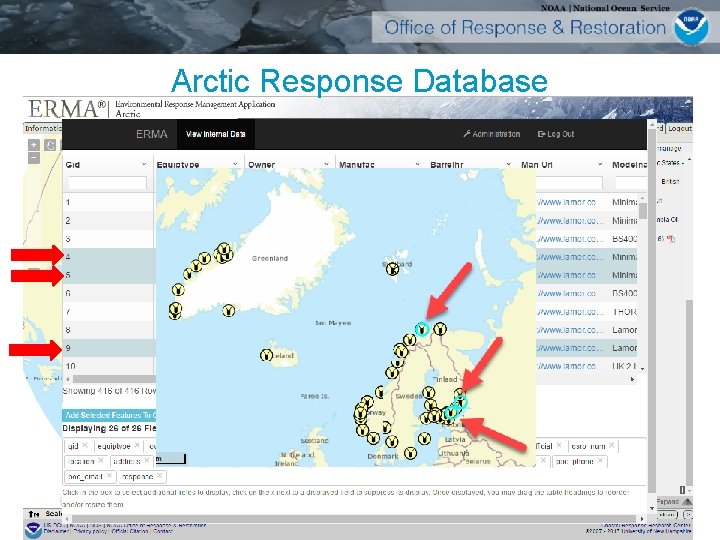Click the BS400 model cell in row 3
This screenshot has height=540, width=720.
coord(624,239)
